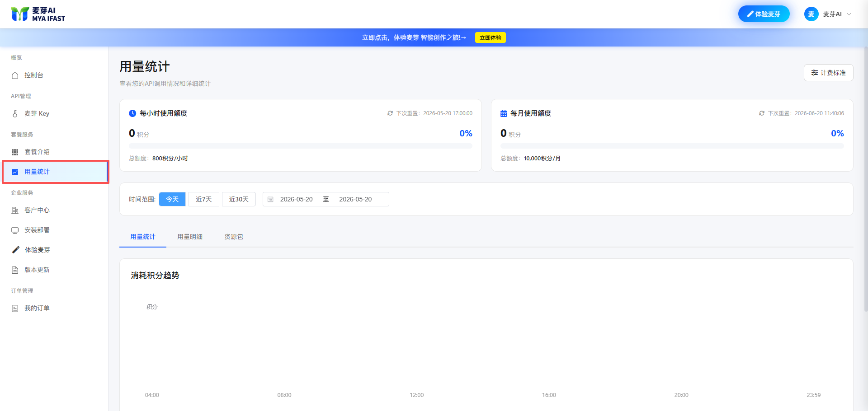The height and width of the screenshot is (411, 868).
Task: Click the 计费标准 button
Action: 828,73
